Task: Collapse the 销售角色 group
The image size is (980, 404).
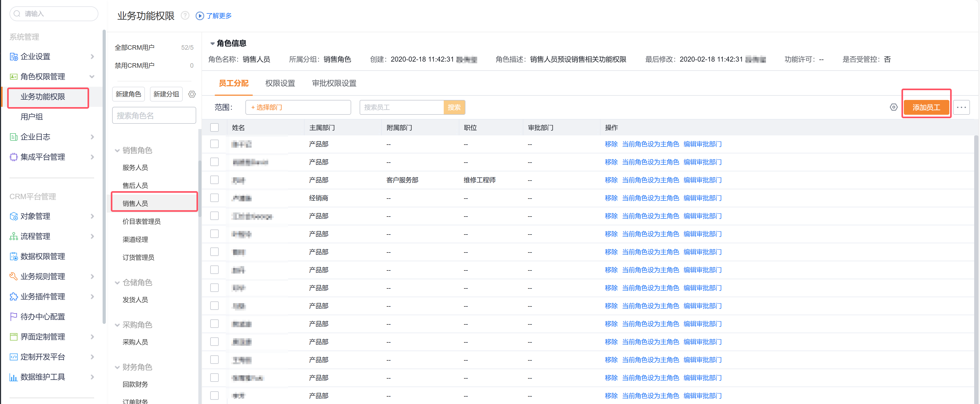Action: [x=117, y=151]
